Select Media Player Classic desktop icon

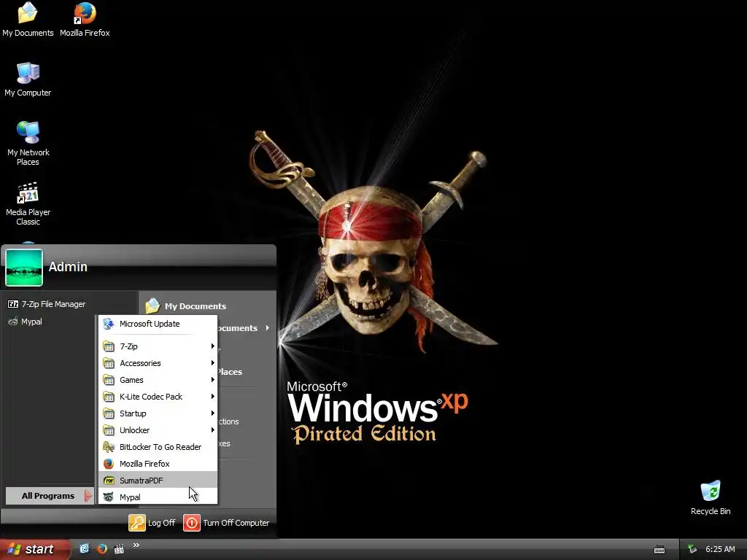[28, 204]
